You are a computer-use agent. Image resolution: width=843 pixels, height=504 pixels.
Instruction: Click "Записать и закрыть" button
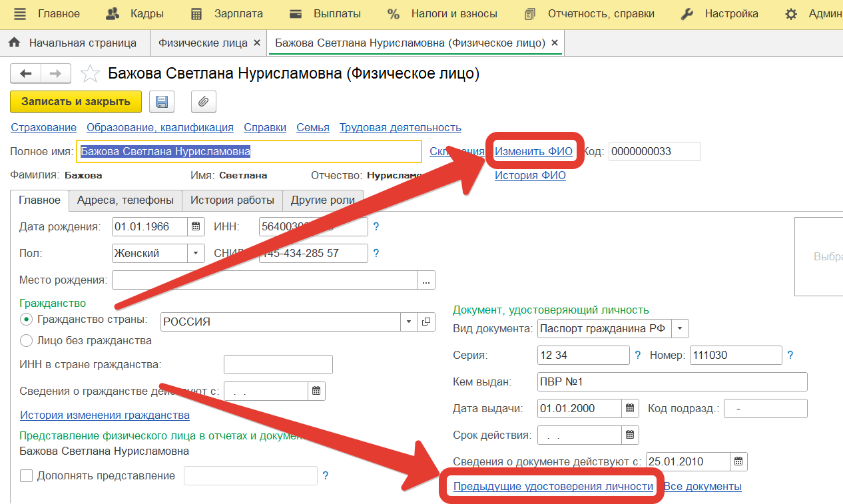point(76,102)
